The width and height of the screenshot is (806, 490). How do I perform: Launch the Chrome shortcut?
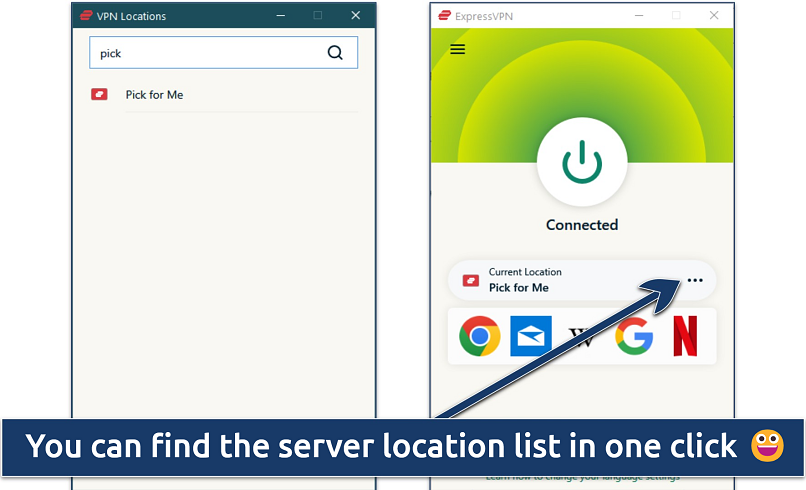click(480, 336)
